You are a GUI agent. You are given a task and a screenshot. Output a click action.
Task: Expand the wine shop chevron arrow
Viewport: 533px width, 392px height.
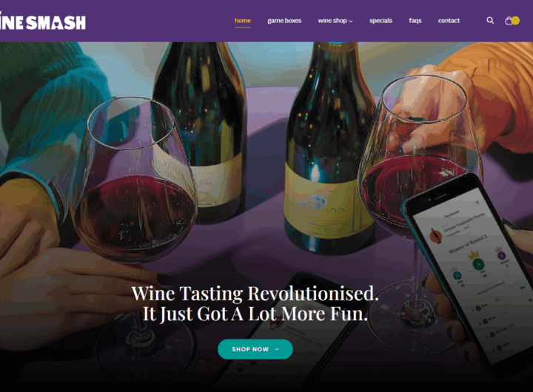click(x=351, y=21)
